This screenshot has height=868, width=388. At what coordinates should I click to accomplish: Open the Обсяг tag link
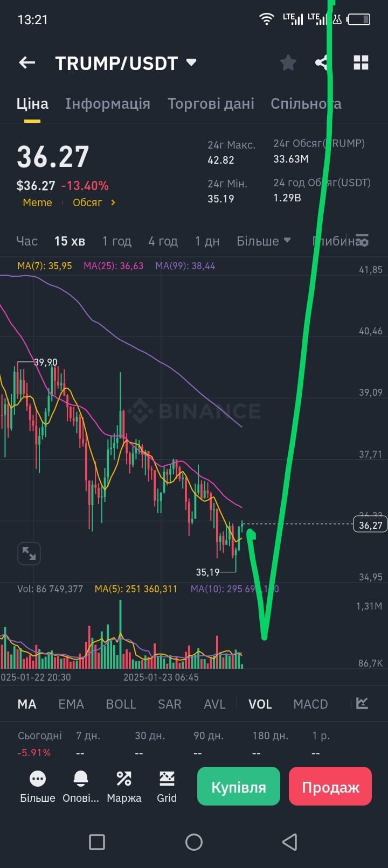94,202
